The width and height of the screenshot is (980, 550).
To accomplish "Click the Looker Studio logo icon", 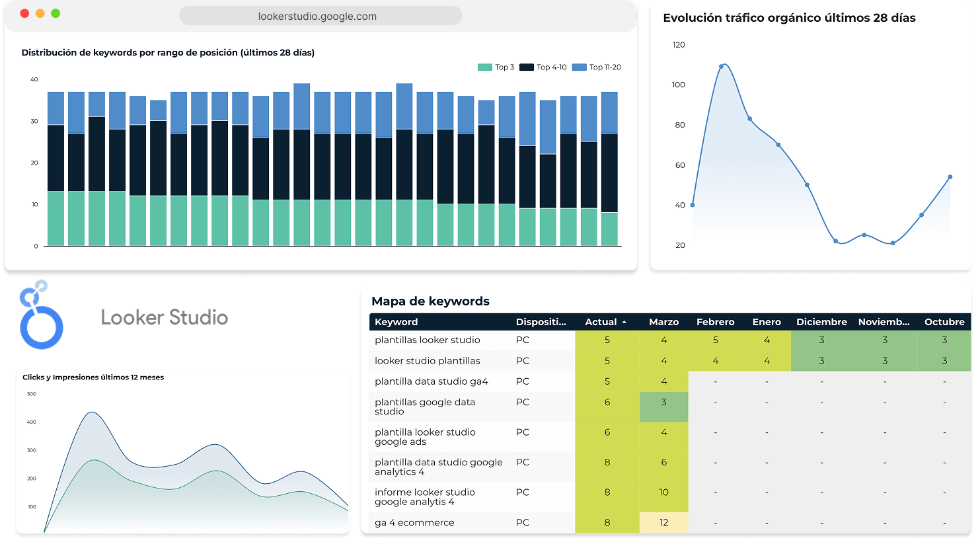I will point(42,315).
